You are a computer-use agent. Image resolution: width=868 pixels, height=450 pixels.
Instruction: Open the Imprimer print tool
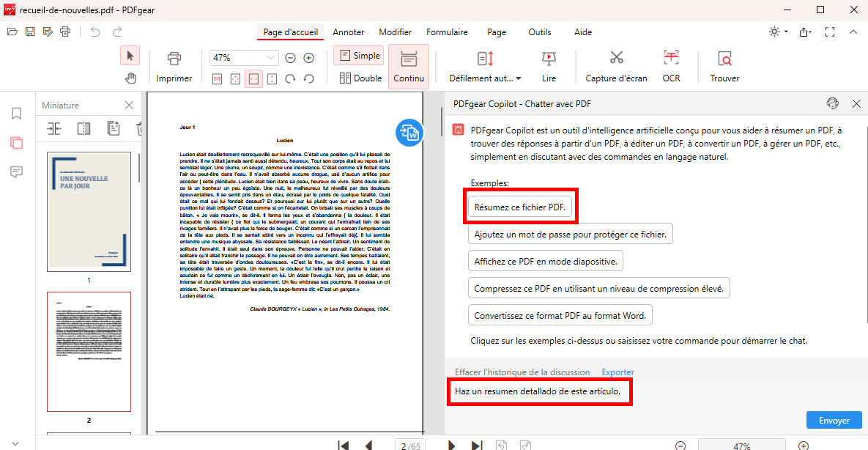click(174, 66)
